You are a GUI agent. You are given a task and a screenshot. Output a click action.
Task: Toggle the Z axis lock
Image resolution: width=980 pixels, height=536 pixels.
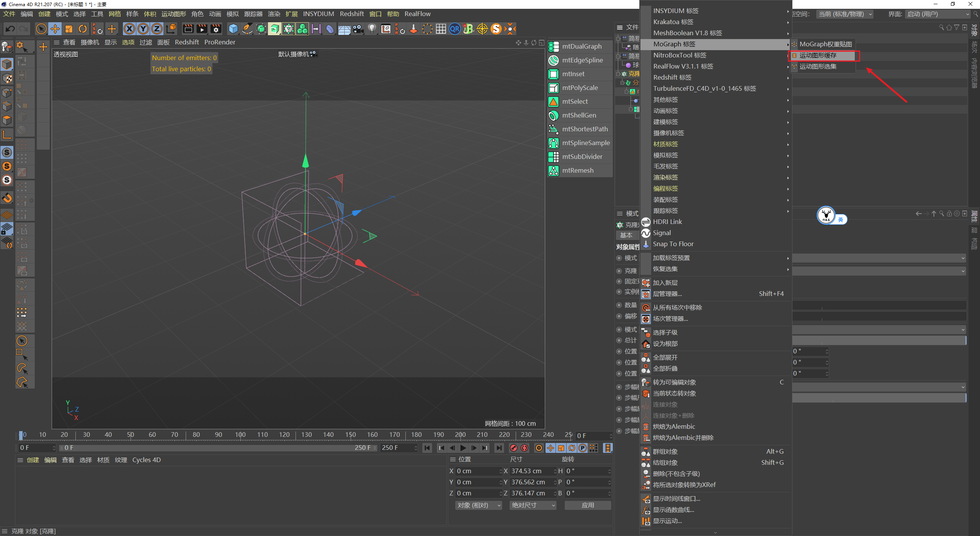(x=157, y=29)
